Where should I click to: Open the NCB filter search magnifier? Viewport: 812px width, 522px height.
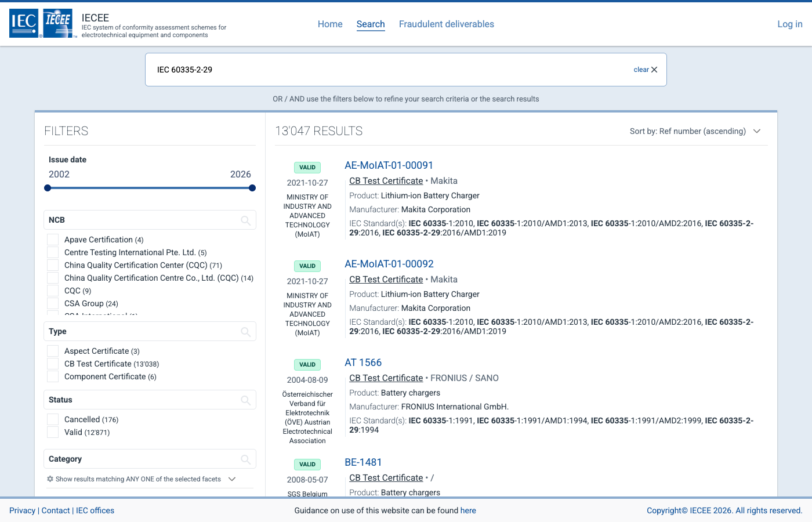tap(246, 220)
